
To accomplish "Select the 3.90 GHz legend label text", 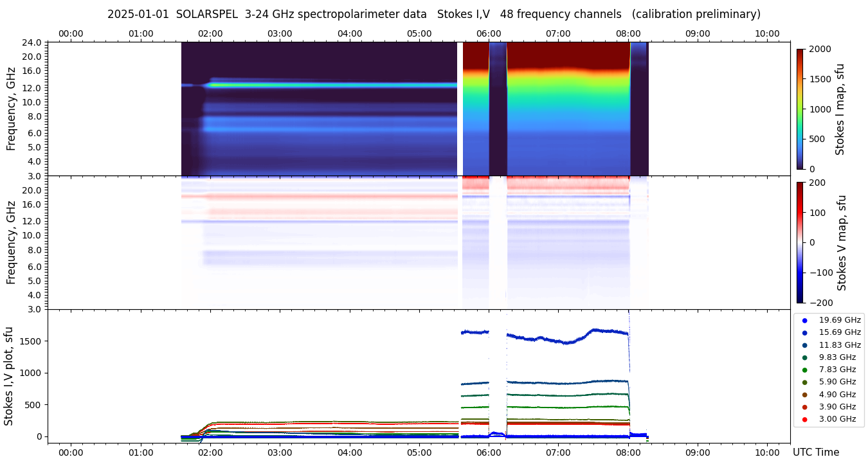I will coord(837,407).
